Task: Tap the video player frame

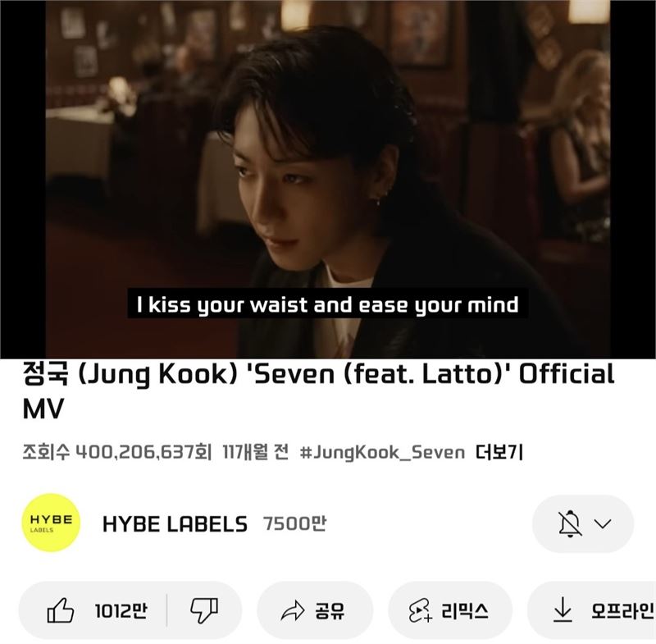Action: coord(328,179)
